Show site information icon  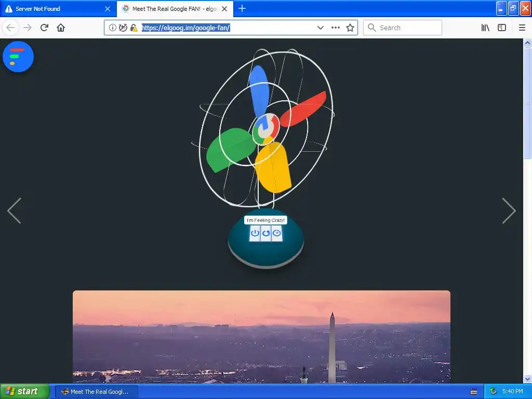[113, 28]
